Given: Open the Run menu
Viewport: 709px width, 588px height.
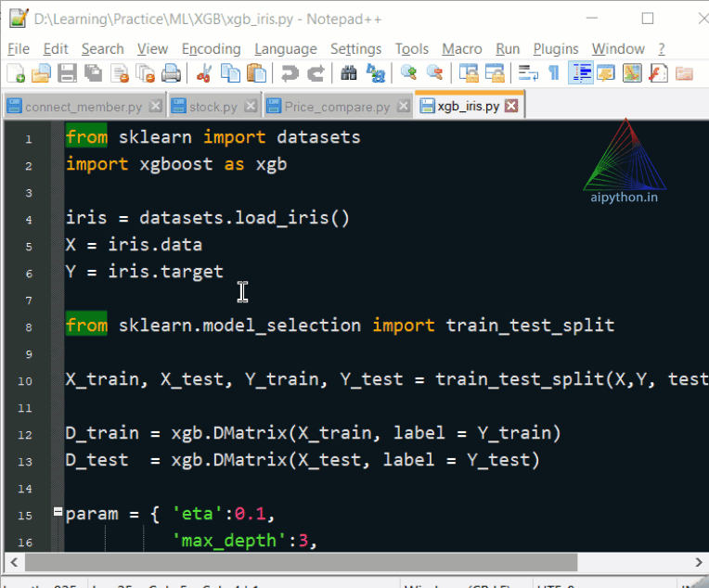Looking at the screenshot, I should (508, 49).
